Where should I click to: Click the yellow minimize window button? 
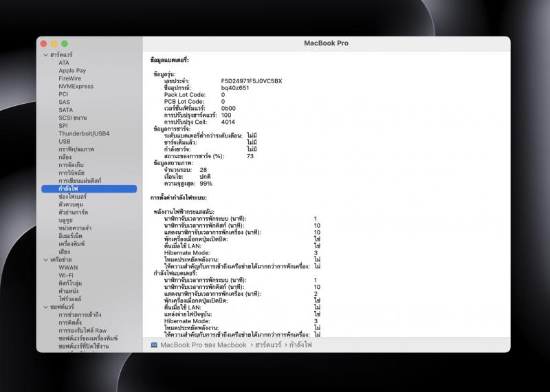pos(54,44)
